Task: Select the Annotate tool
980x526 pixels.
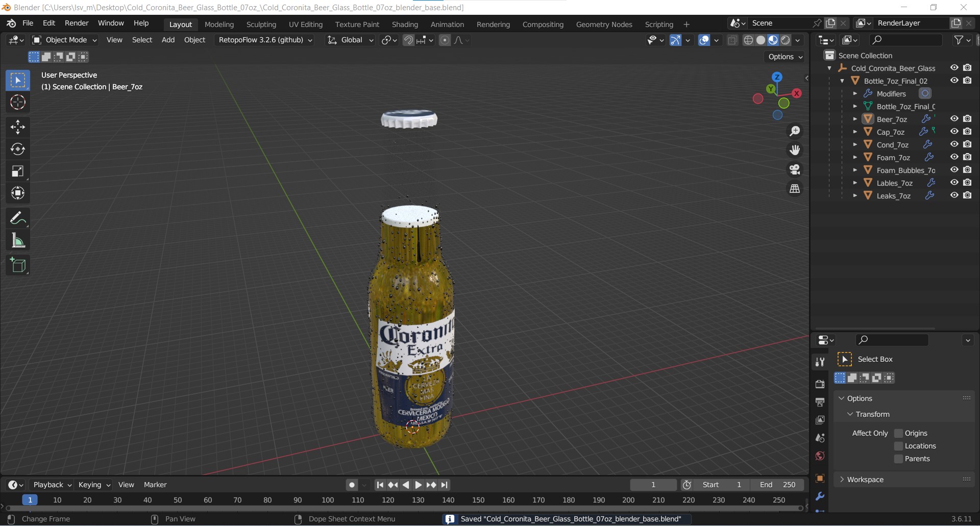Action: (x=18, y=218)
